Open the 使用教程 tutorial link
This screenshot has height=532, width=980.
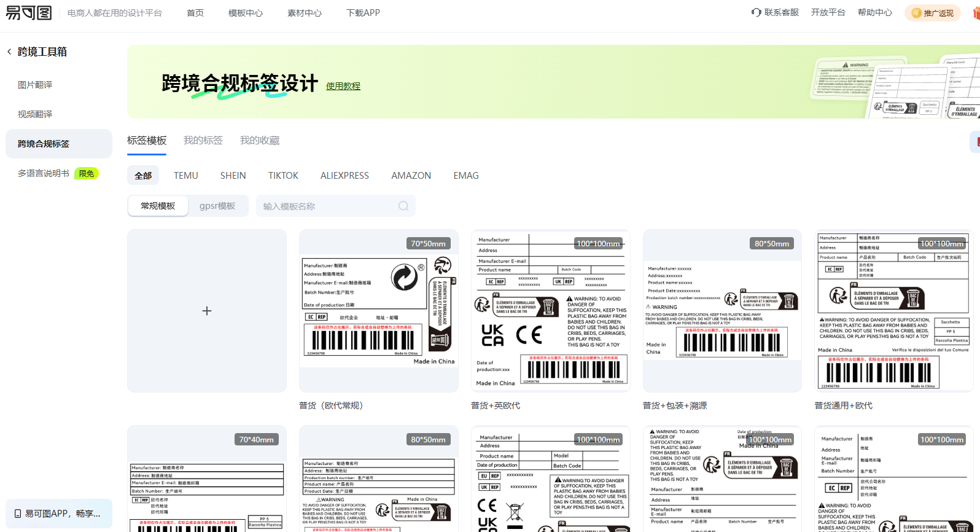click(343, 86)
